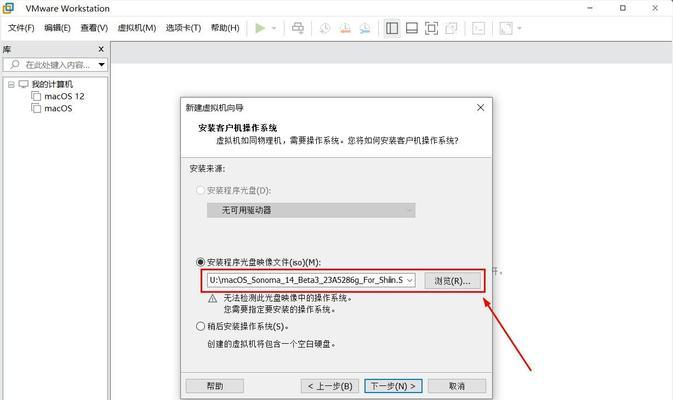Collapse the 我的计算机 tree node
Image resolution: width=673 pixels, height=400 pixels.
point(11,85)
